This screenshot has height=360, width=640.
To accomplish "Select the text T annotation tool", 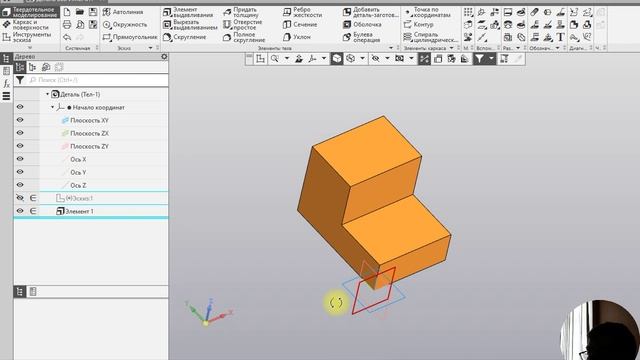I will tap(560, 37).
